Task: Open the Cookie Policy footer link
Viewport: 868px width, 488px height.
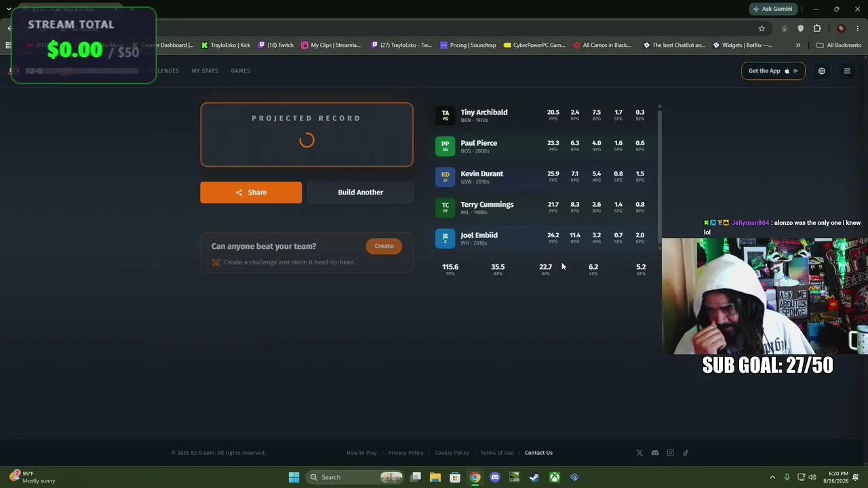Action: (x=452, y=453)
